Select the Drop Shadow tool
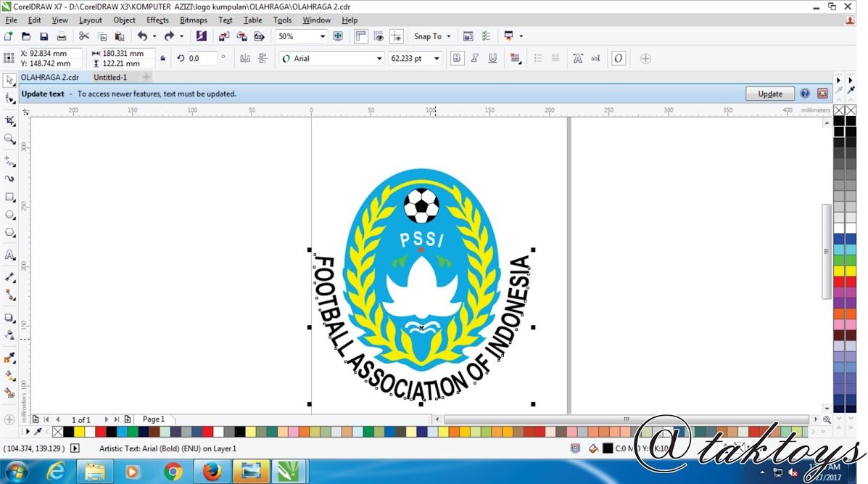868x484 pixels. point(9,318)
